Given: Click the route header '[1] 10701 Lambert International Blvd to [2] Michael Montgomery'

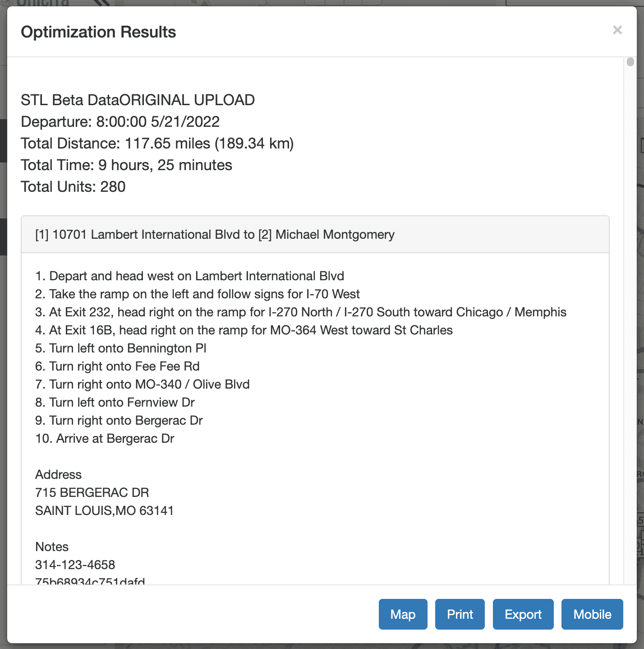Looking at the screenshot, I should pos(315,235).
